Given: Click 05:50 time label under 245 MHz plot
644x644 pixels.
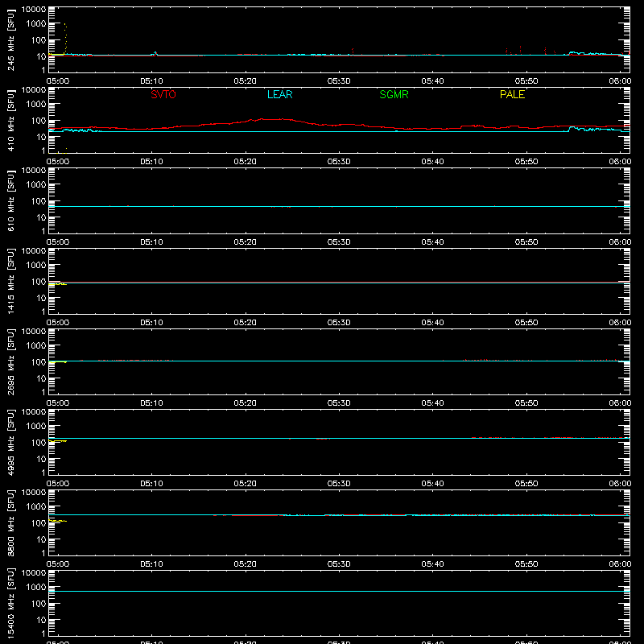Looking at the screenshot, I should coord(526,81).
